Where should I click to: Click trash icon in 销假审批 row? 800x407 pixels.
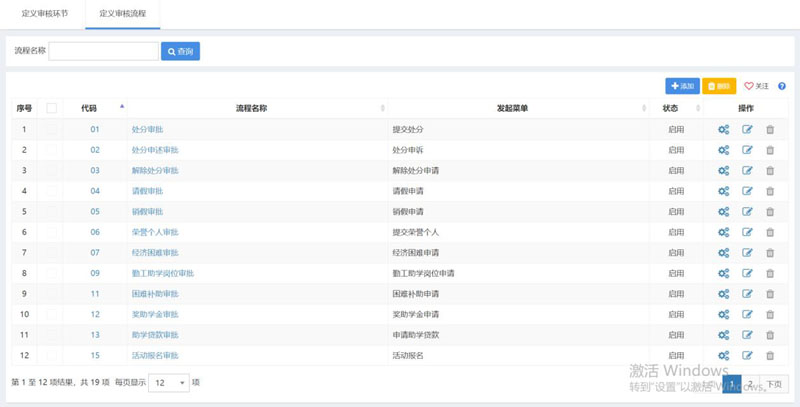click(770, 212)
